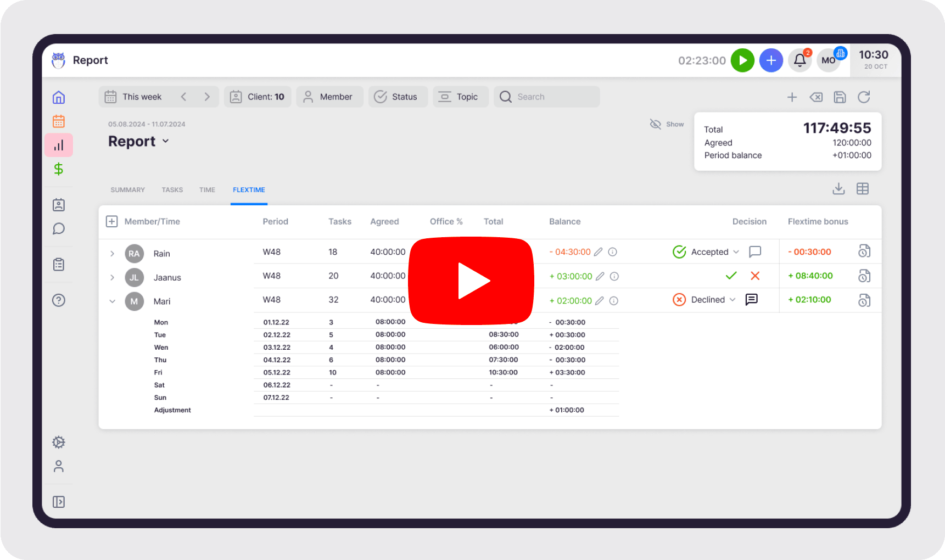Download the flextime report
Screen dimensions: 945x560
coord(838,189)
